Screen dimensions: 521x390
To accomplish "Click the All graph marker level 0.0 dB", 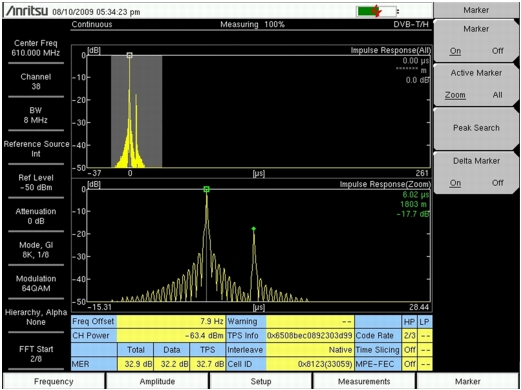I will pos(417,80).
